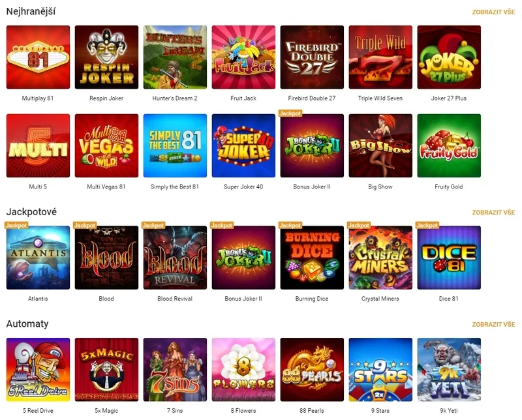Screen dimensions: 522x420
Task: Show all games in Automaty section
Action: point(493,325)
